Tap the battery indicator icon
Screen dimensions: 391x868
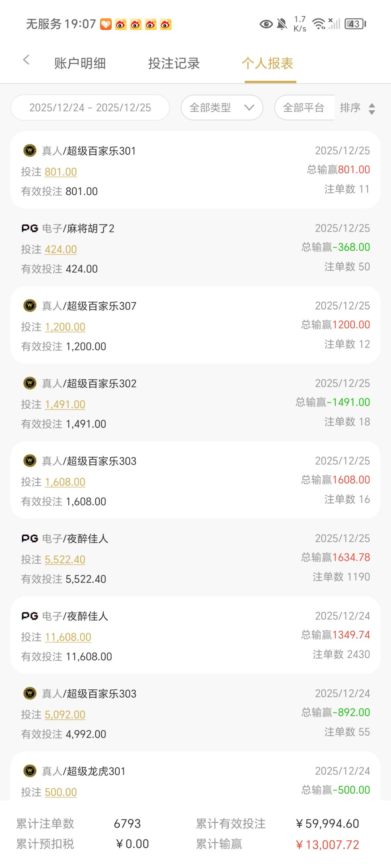[355, 24]
